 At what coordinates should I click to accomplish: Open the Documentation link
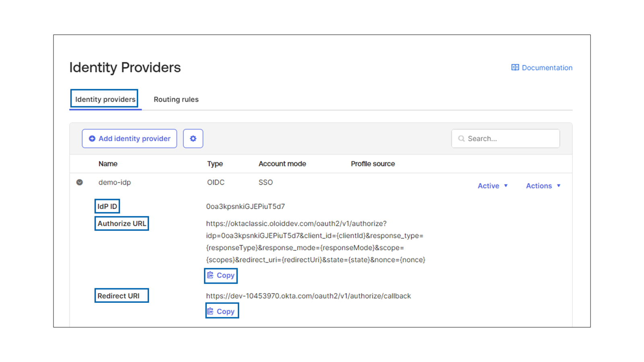pyautogui.click(x=542, y=68)
